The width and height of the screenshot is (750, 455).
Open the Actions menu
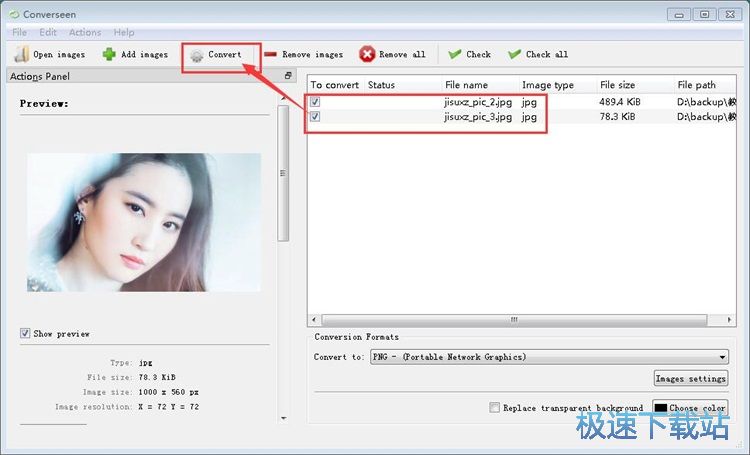85,32
